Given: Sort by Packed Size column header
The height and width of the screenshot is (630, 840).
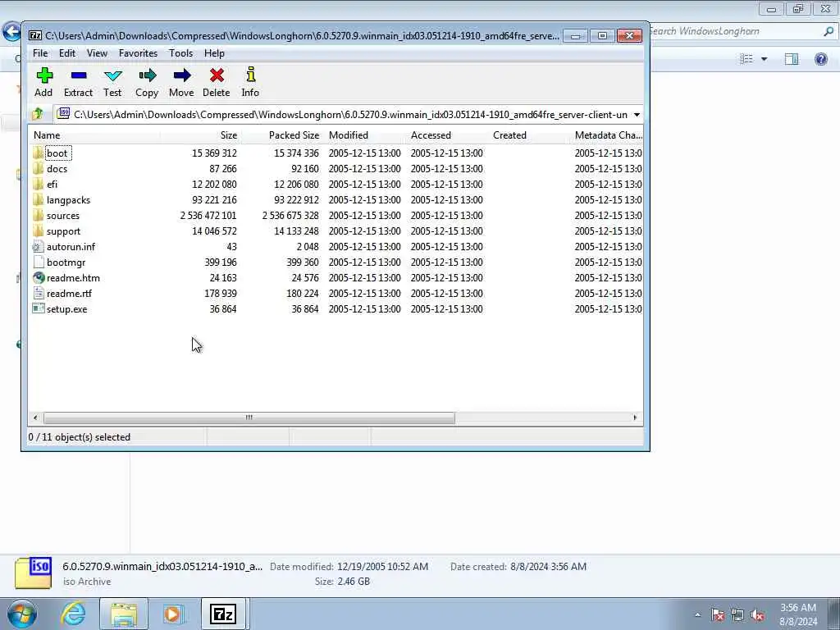Looking at the screenshot, I should click(x=282, y=135).
